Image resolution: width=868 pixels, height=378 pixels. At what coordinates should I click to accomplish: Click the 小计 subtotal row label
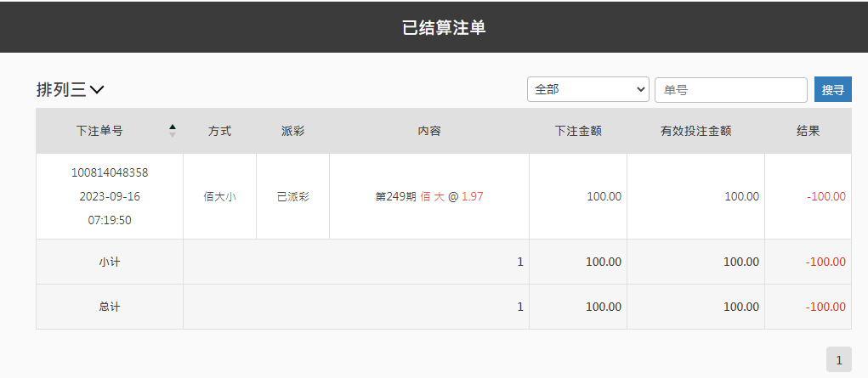[x=109, y=262]
